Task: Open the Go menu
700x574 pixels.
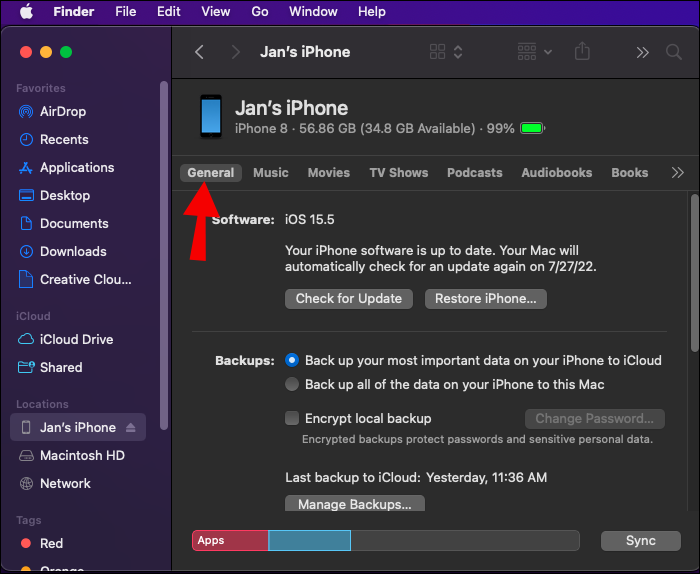Action: coord(260,12)
